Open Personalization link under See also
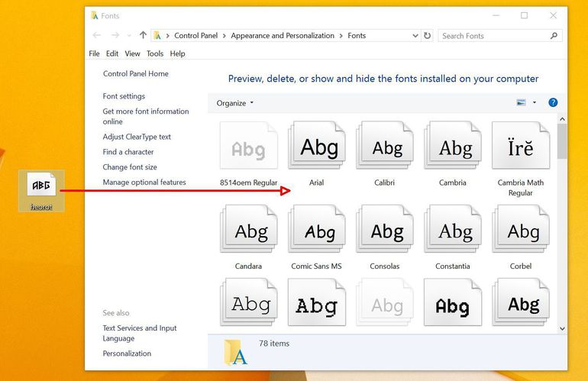Image resolution: width=588 pixels, height=381 pixels. pyautogui.click(x=127, y=354)
